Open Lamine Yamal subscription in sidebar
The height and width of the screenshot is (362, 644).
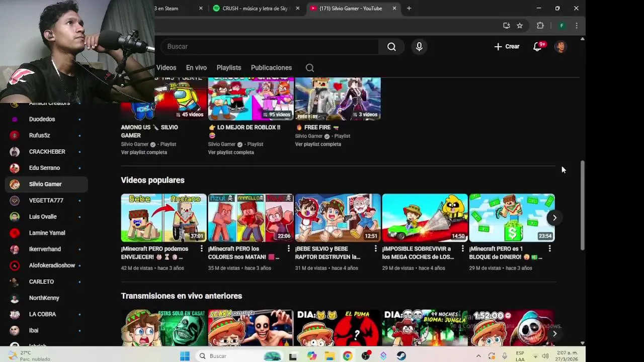tap(46, 233)
